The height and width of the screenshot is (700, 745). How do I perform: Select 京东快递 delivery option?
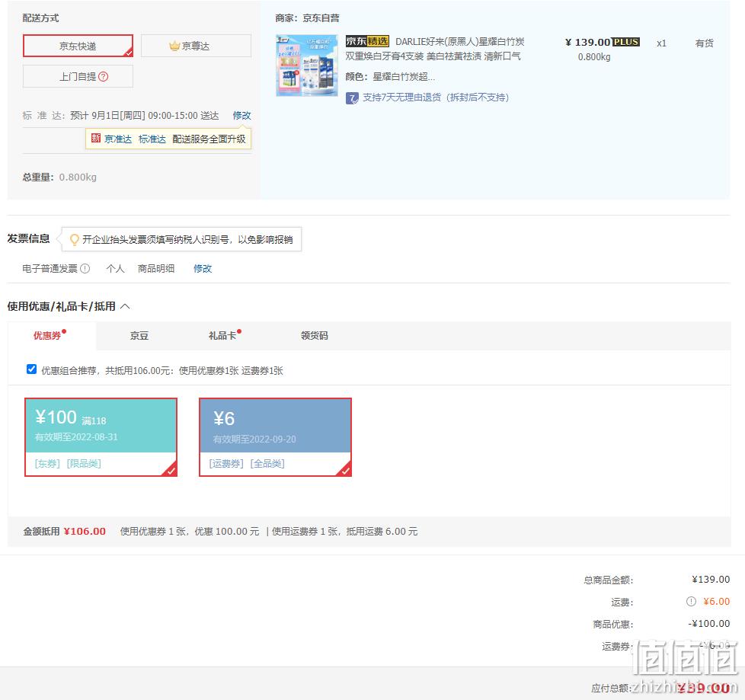point(78,46)
